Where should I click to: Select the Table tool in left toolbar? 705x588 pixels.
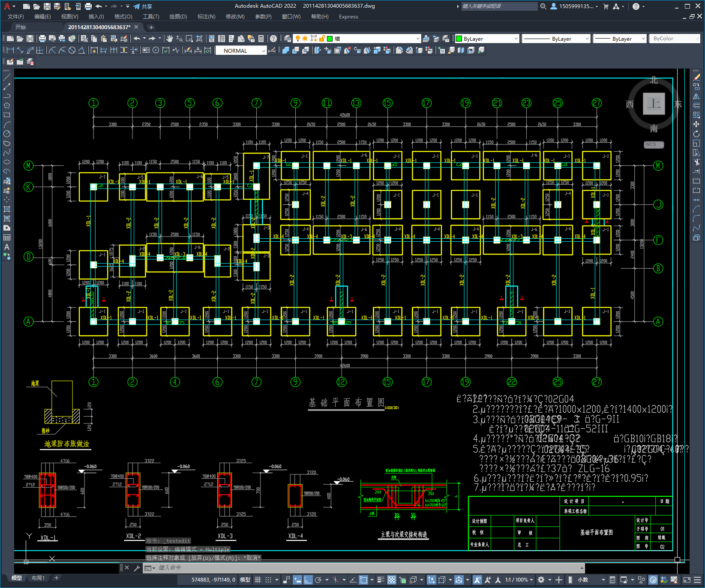7,238
